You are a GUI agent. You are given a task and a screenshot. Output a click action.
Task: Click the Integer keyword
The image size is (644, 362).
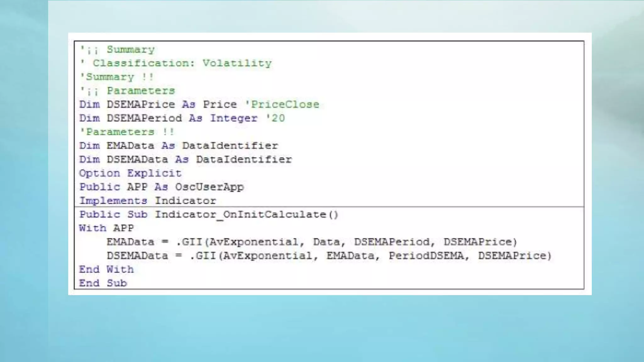tap(234, 118)
